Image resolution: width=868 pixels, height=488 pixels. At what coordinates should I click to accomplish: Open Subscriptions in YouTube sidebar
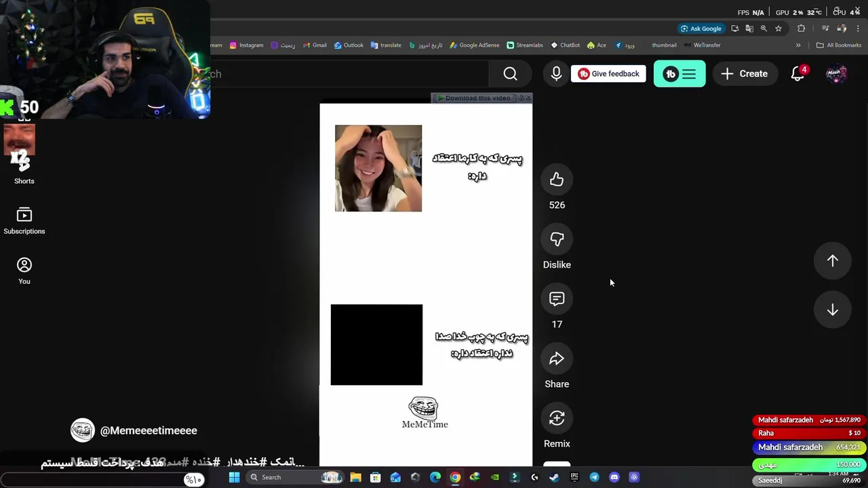[24, 221]
